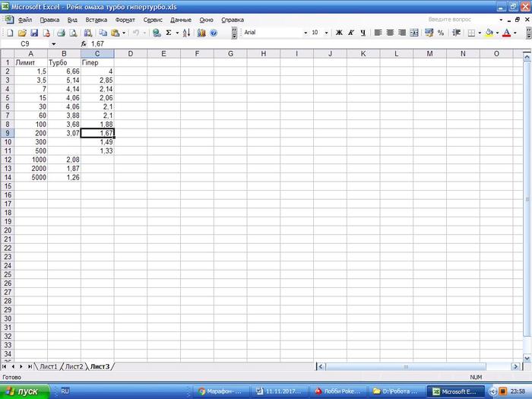
Task: Expand Standard toolbar options chevron
Action: coord(234,33)
